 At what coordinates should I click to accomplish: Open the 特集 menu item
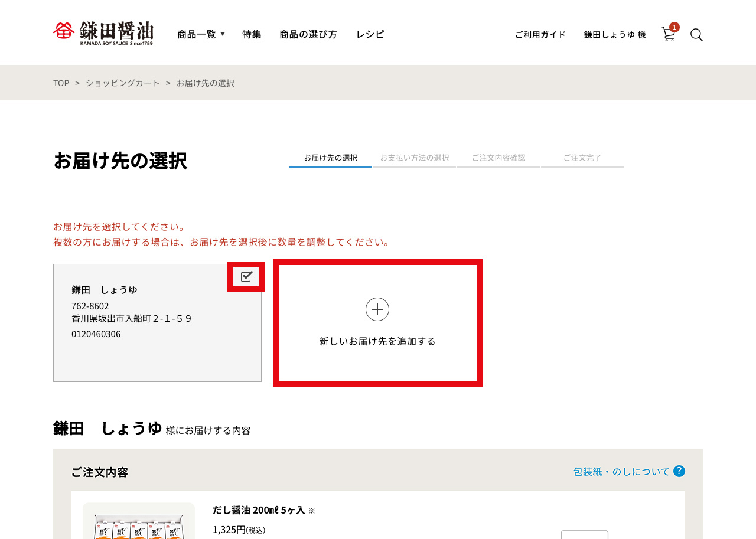pyautogui.click(x=252, y=34)
